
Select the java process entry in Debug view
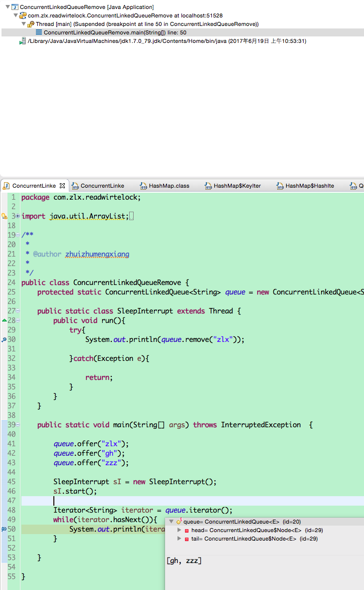[x=167, y=41]
